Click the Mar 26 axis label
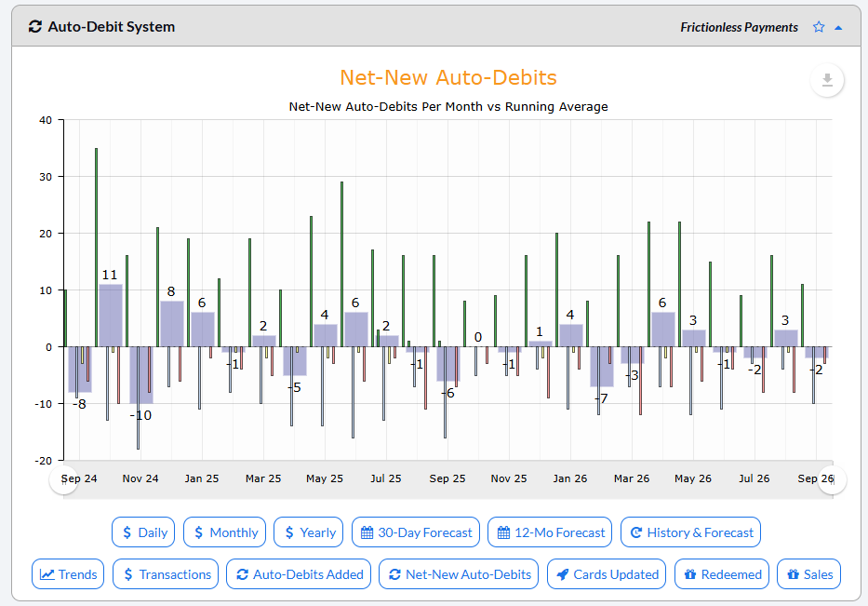Viewport: 868px width, 606px height. click(632, 478)
